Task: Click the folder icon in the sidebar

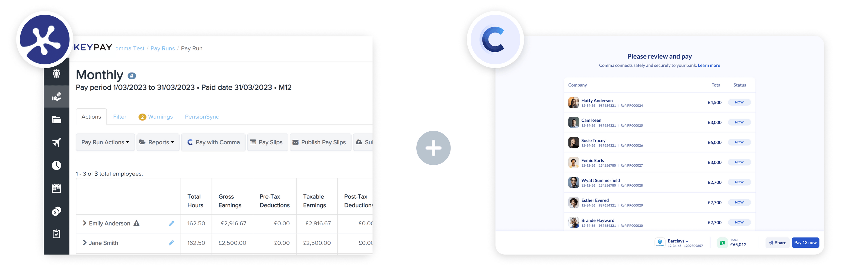Action: tap(57, 119)
